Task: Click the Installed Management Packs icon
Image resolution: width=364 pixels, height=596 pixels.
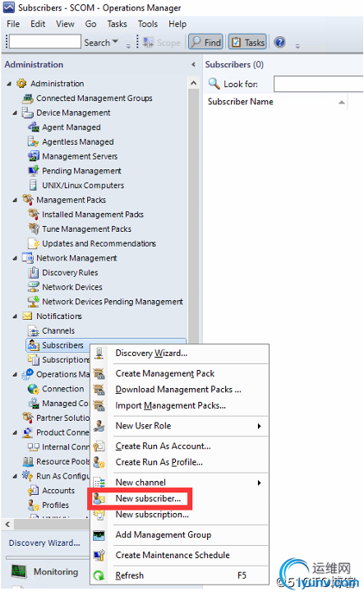Action: [34, 214]
